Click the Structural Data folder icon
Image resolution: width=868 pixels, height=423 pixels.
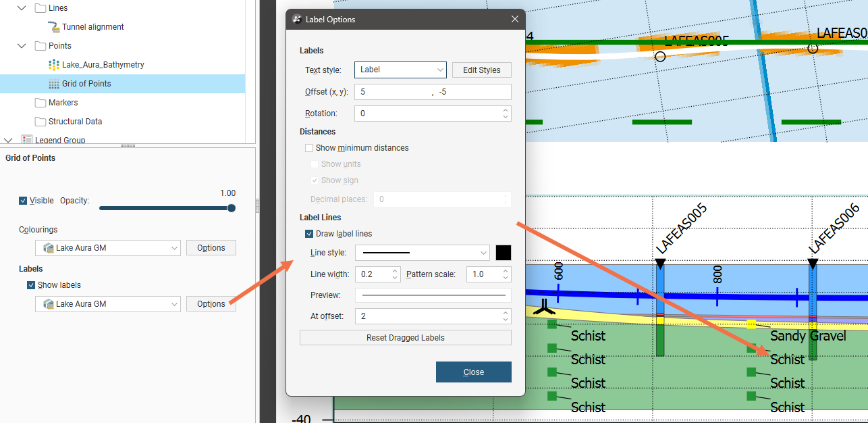(x=40, y=122)
